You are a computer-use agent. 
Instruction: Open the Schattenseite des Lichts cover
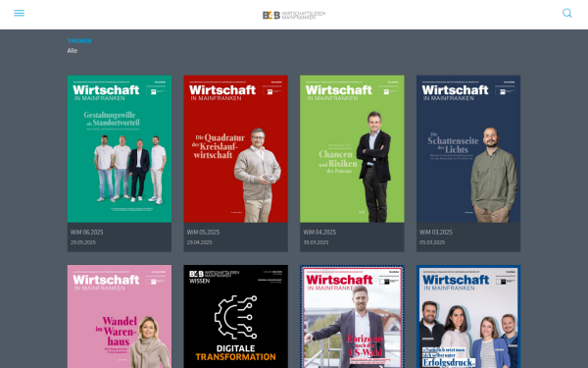tap(468, 149)
